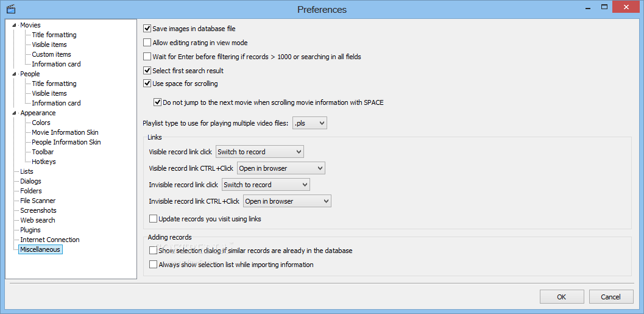The width and height of the screenshot is (644, 314).
Task: Click the clapperboard app icon in title bar
Action: point(11,8)
